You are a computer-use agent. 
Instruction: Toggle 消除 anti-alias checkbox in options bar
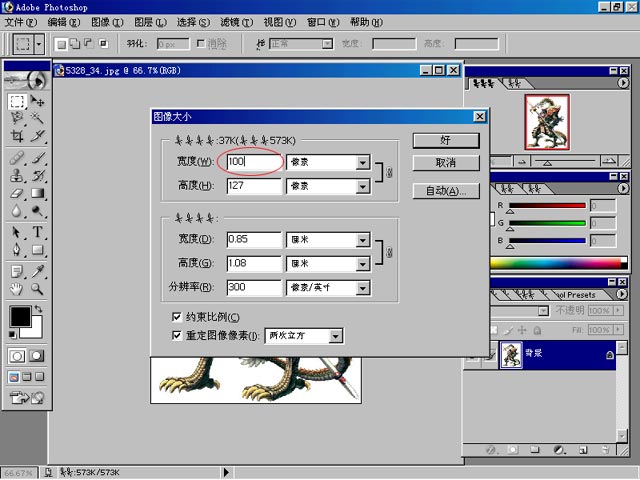(200, 43)
